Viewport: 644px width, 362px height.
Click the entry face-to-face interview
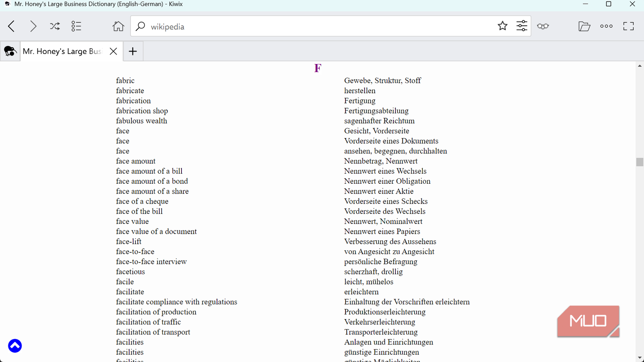(x=151, y=262)
